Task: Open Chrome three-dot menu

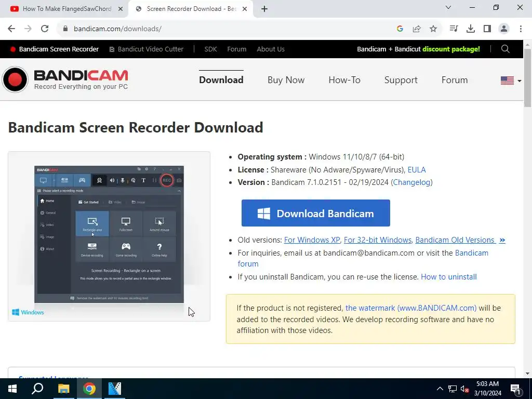Action: (x=521, y=29)
